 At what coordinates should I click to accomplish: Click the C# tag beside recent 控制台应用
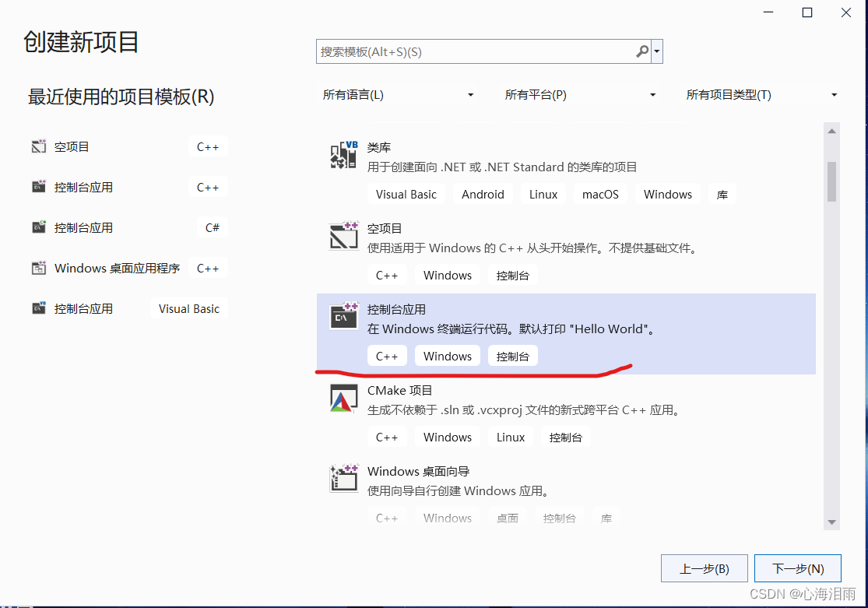(x=212, y=227)
